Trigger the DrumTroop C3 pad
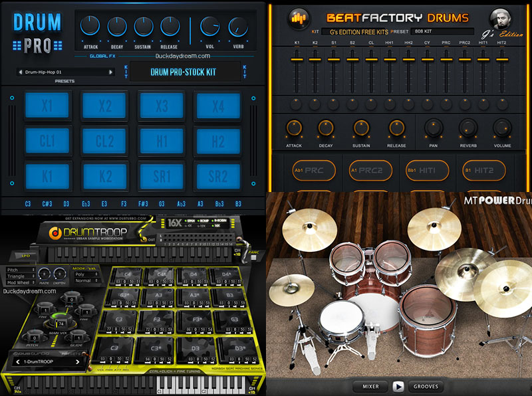This screenshot has width=532, height=396. pos(114,349)
